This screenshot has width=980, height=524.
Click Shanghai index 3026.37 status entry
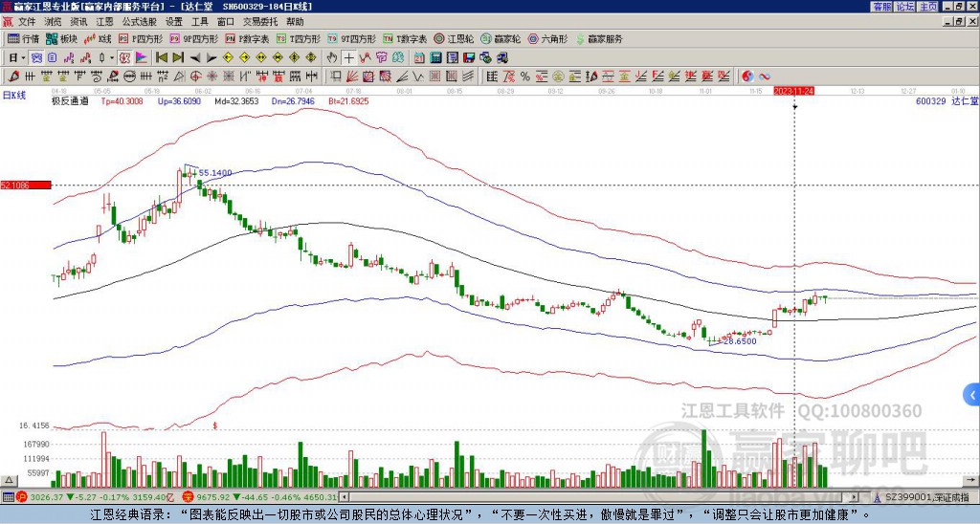pyautogui.click(x=97, y=497)
